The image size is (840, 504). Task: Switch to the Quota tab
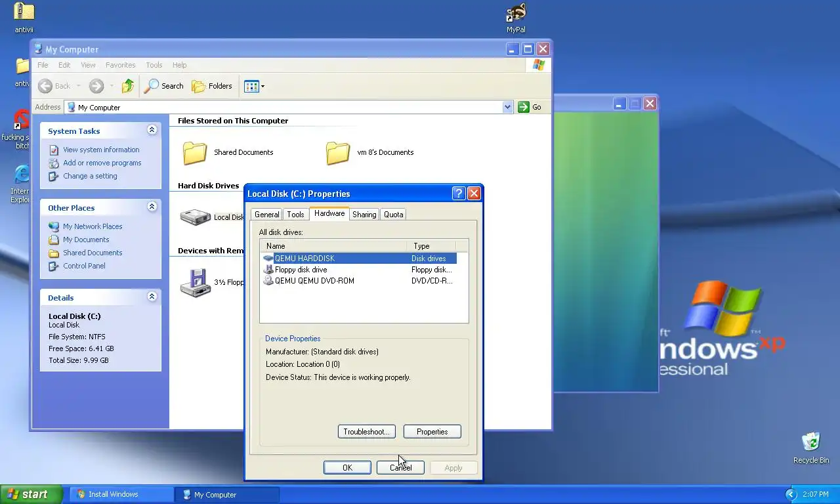point(394,215)
